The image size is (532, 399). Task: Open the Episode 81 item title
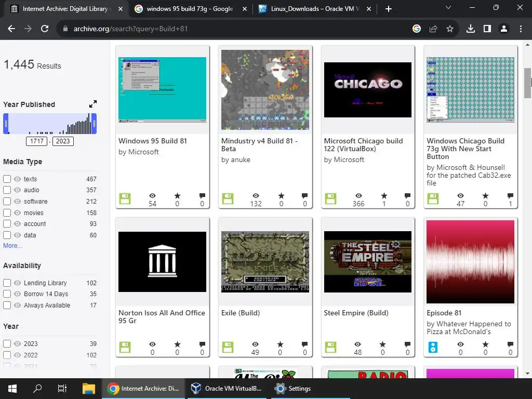(x=444, y=313)
